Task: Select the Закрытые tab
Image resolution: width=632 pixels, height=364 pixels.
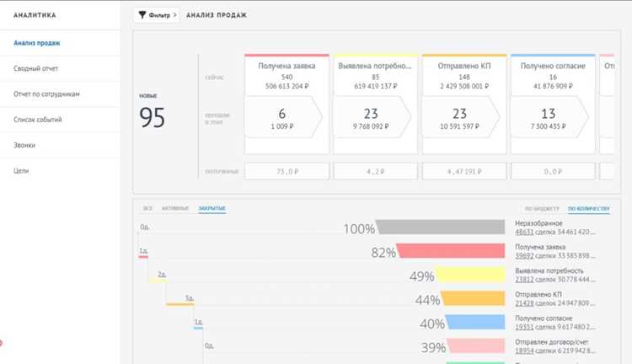Action: pos(212,208)
